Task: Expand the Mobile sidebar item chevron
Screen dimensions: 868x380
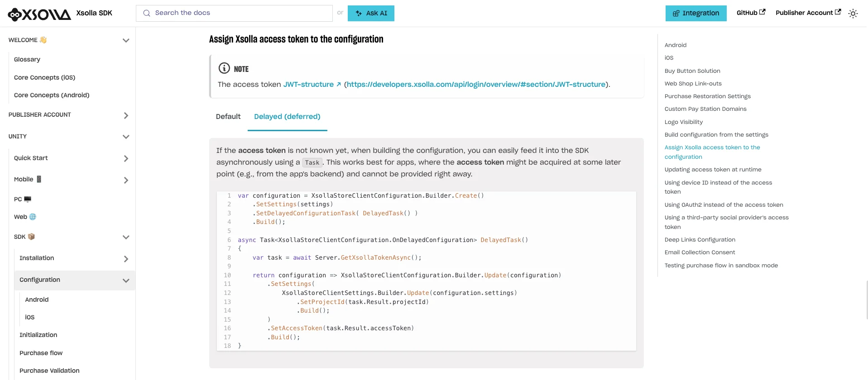Action: coord(126,180)
